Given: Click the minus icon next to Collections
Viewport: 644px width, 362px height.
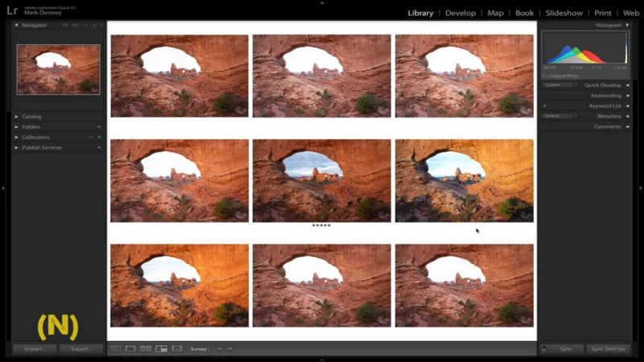Looking at the screenshot, I should 90,138.
